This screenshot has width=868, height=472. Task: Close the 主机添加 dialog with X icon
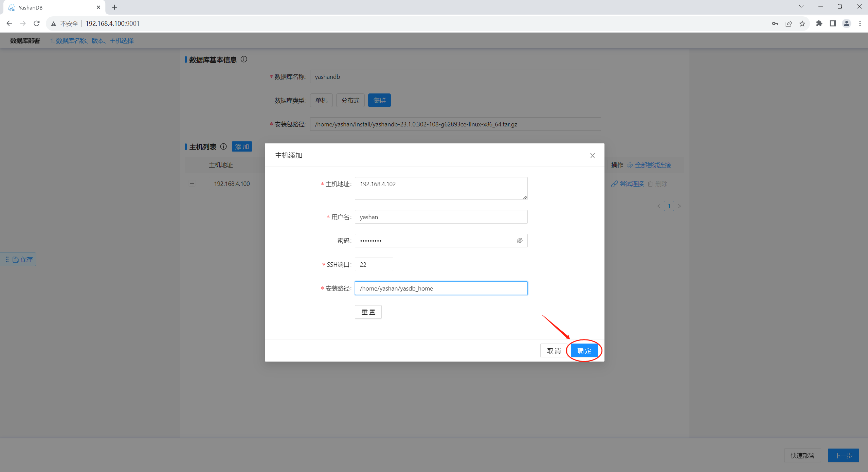click(x=592, y=156)
